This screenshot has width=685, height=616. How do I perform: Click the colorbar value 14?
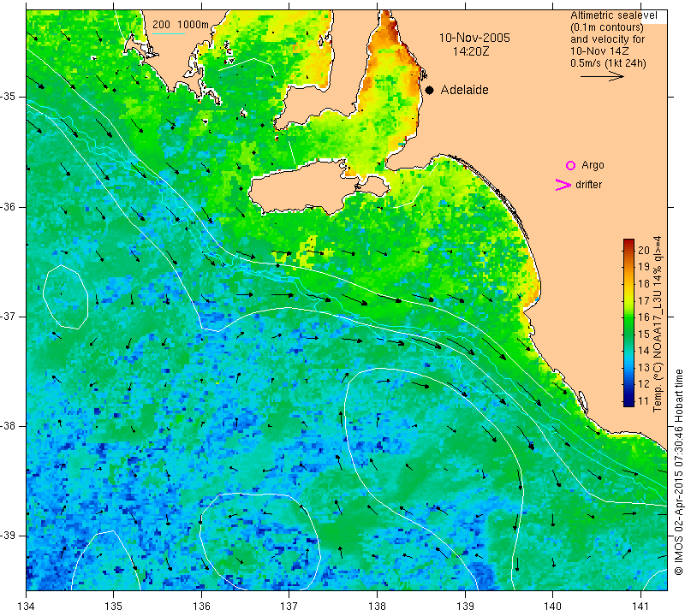tap(644, 351)
